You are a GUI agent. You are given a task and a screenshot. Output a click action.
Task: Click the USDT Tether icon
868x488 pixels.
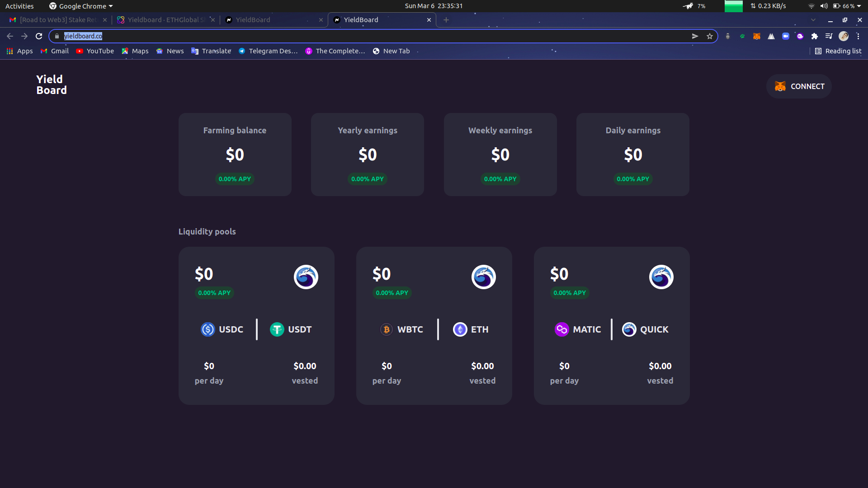(277, 329)
